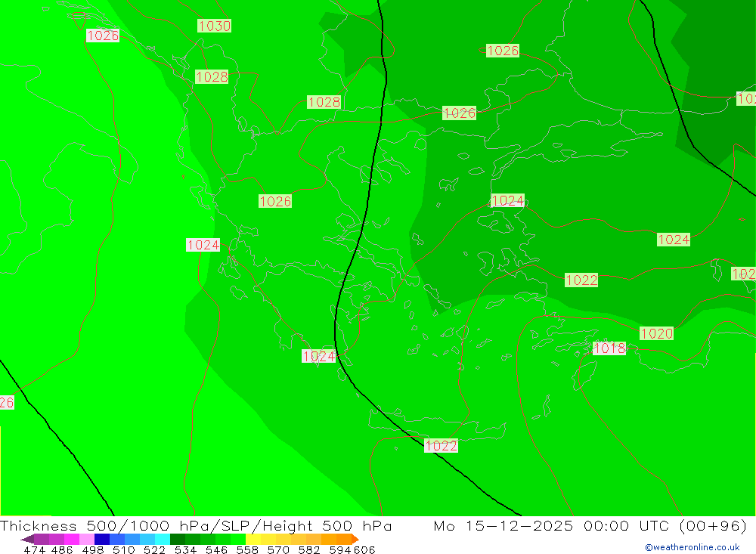Click the 1030 isobar label

pos(214,26)
